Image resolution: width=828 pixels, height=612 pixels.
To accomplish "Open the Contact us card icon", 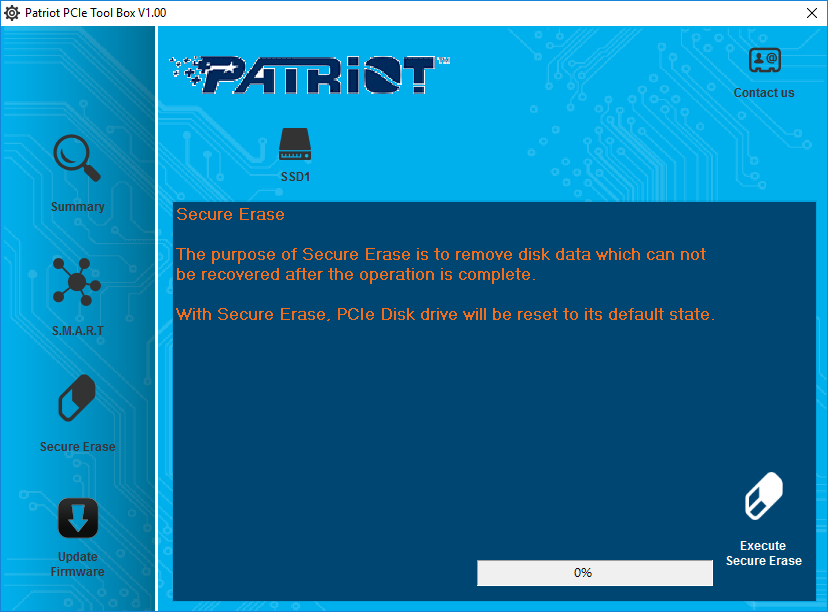I will (765, 60).
